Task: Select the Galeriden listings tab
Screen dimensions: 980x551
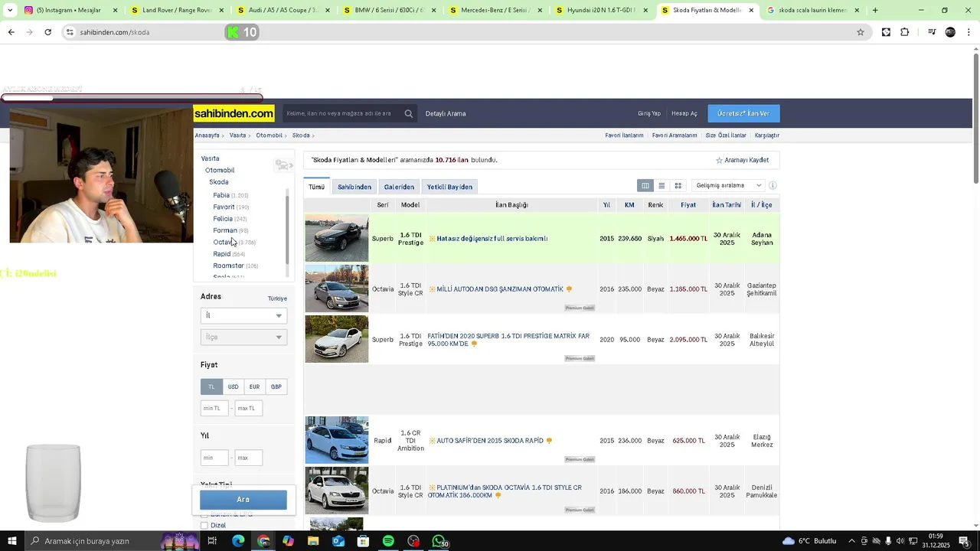Action: click(399, 187)
